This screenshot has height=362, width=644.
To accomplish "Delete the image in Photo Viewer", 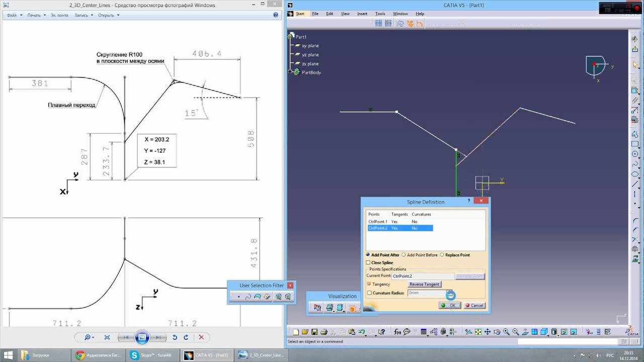I will click(x=201, y=337).
